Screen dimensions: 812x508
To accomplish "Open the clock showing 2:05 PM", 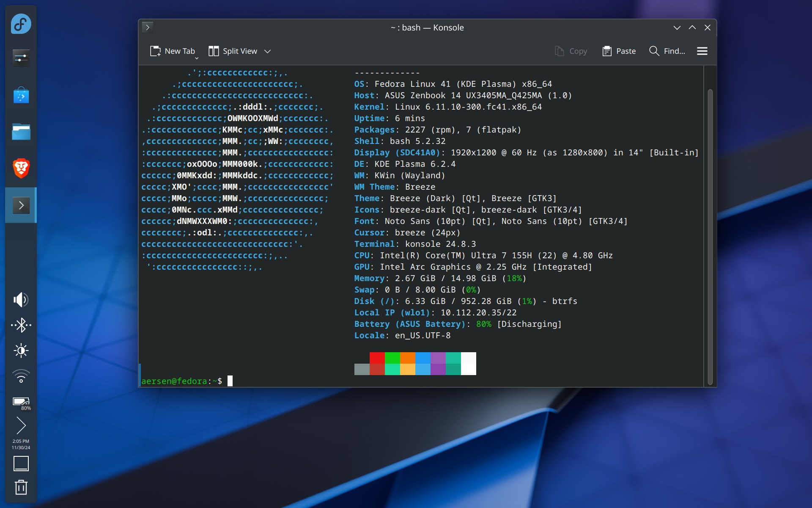I will [x=21, y=444].
